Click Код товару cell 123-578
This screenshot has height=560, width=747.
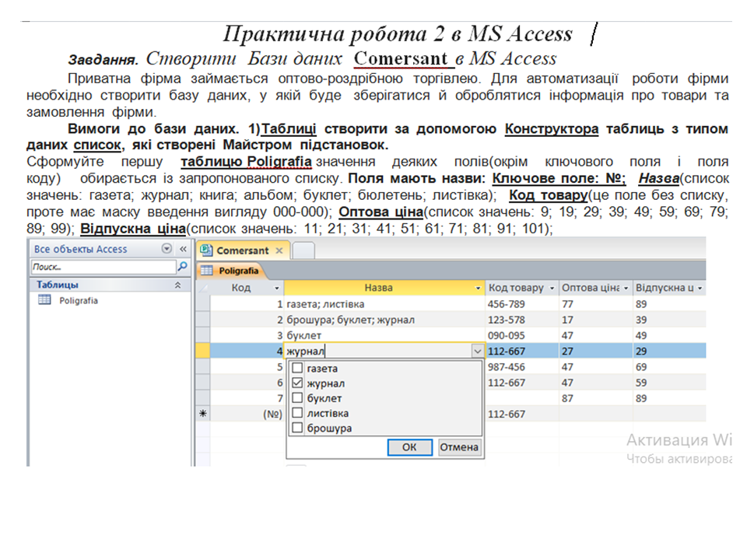pyautogui.click(x=522, y=320)
